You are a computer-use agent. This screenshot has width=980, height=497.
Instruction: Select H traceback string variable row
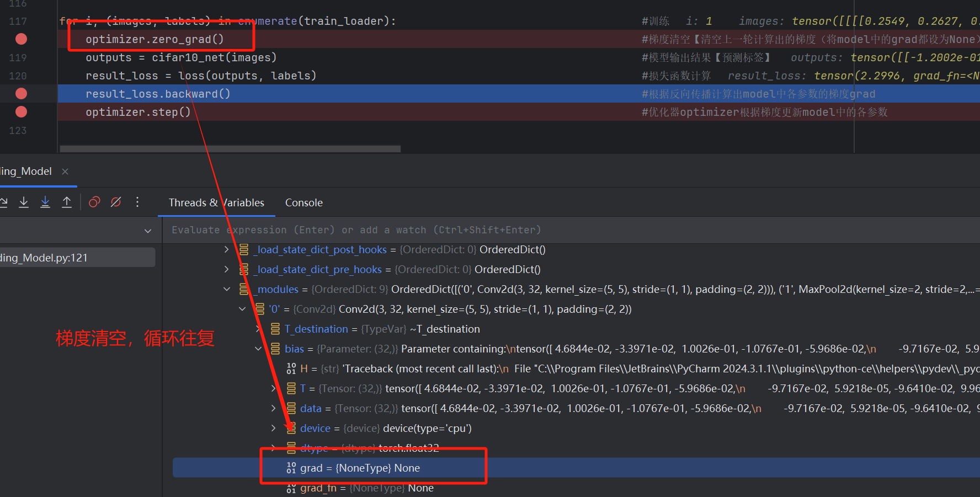pyautogui.click(x=576, y=369)
